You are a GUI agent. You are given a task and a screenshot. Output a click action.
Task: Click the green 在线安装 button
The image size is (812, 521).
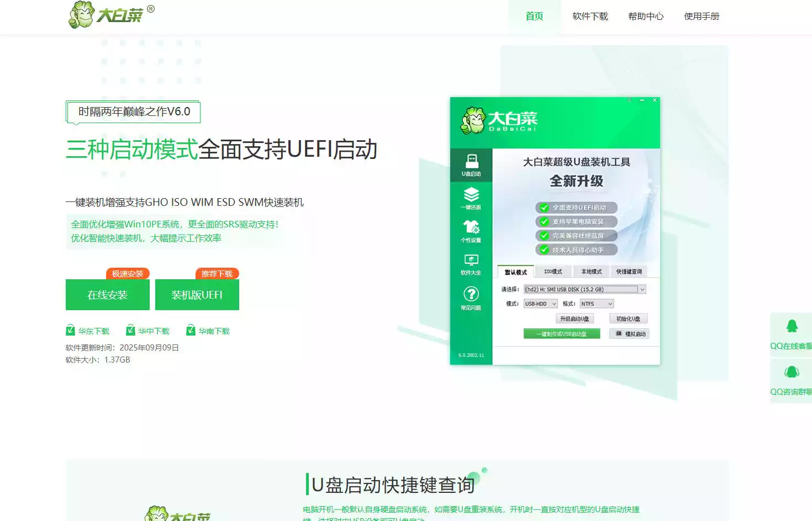click(x=108, y=295)
